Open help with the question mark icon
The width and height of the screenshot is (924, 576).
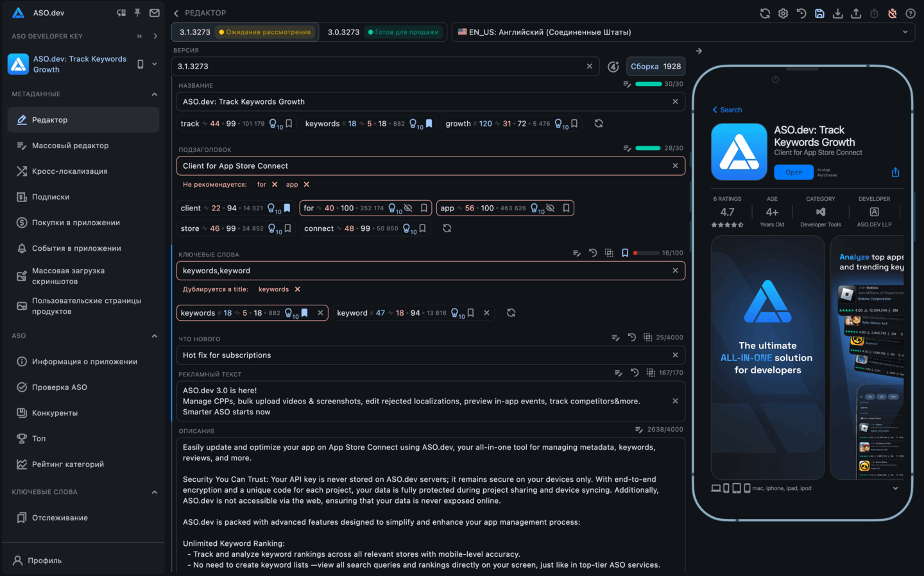click(910, 13)
